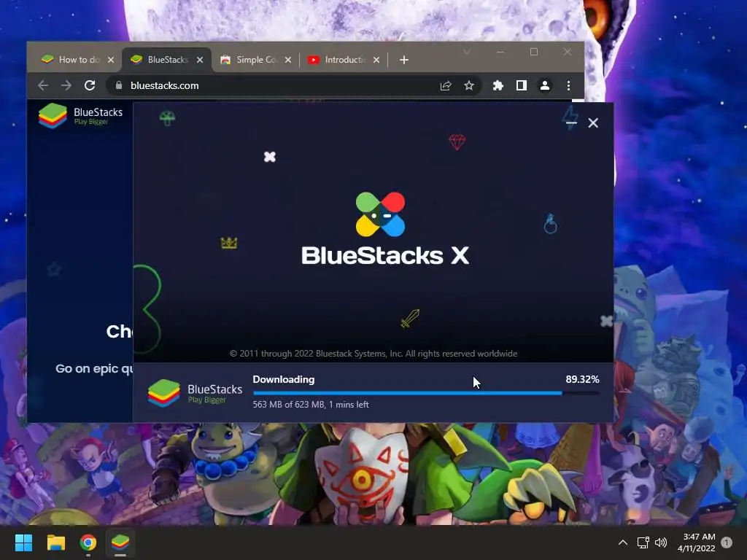
Task: Minimize the BlueStacks X installer
Action: click(x=571, y=122)
